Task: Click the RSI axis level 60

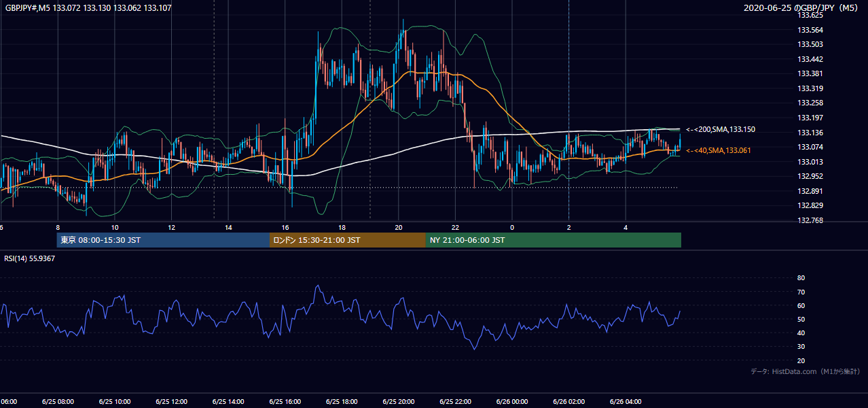Action: point(801,305)
